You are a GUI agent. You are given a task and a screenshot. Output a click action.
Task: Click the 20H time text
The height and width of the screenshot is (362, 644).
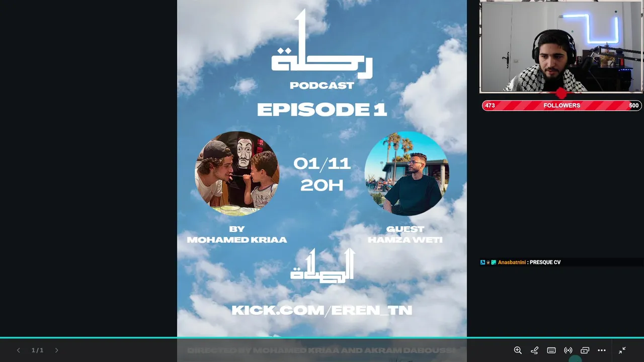pyautogui.click(x=322, y=186)
